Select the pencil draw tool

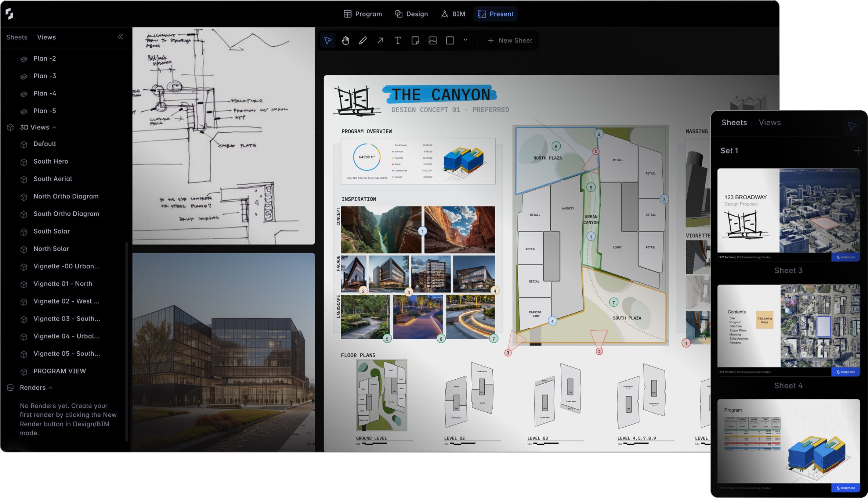point(363,40)
